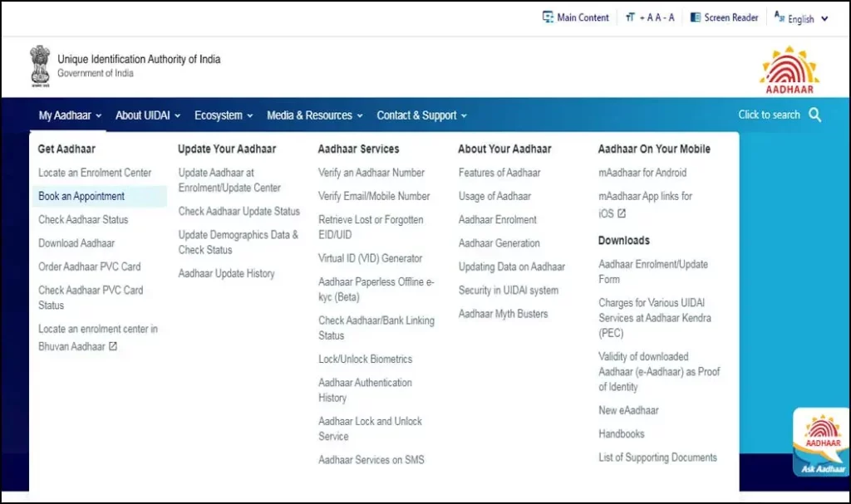Activate the Screen Reader icon
Viewport: 851px width, 504px height.
(694, 17)
